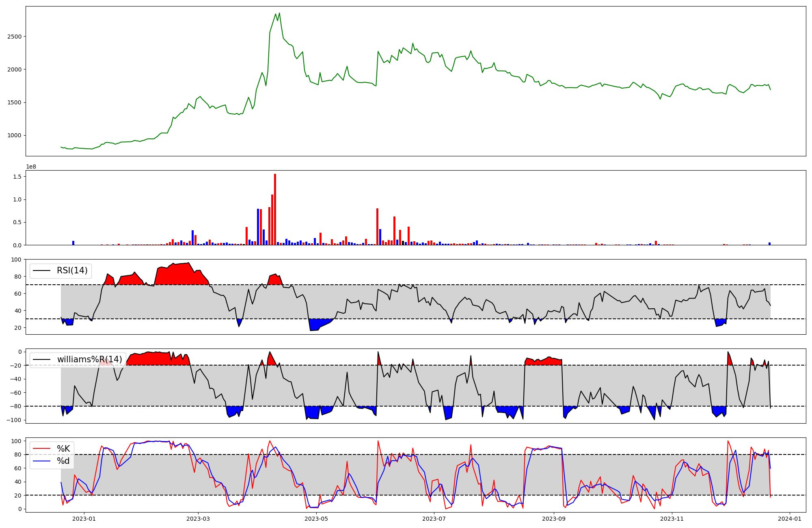This screenshot has width=812, height=528.
Task: Select the 2023-09 x-axis date label
Action: click(554, 519)
